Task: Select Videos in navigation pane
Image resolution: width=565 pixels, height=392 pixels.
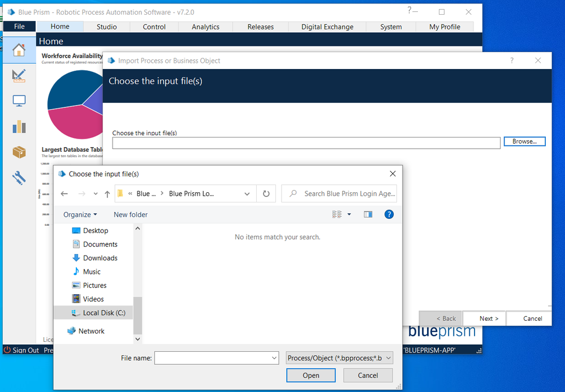Action: [x=93, y=299]
